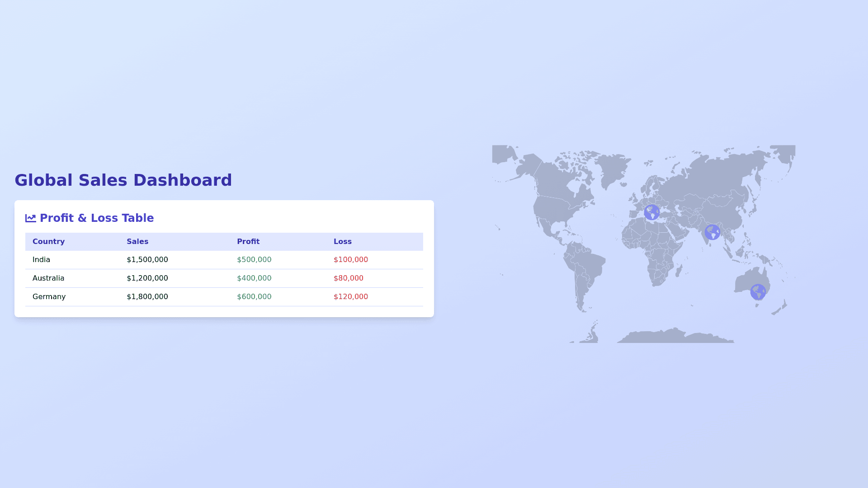This screenshot has height=488, width=868.
Task: Select the Germany country cell
Action: (49, 297)
